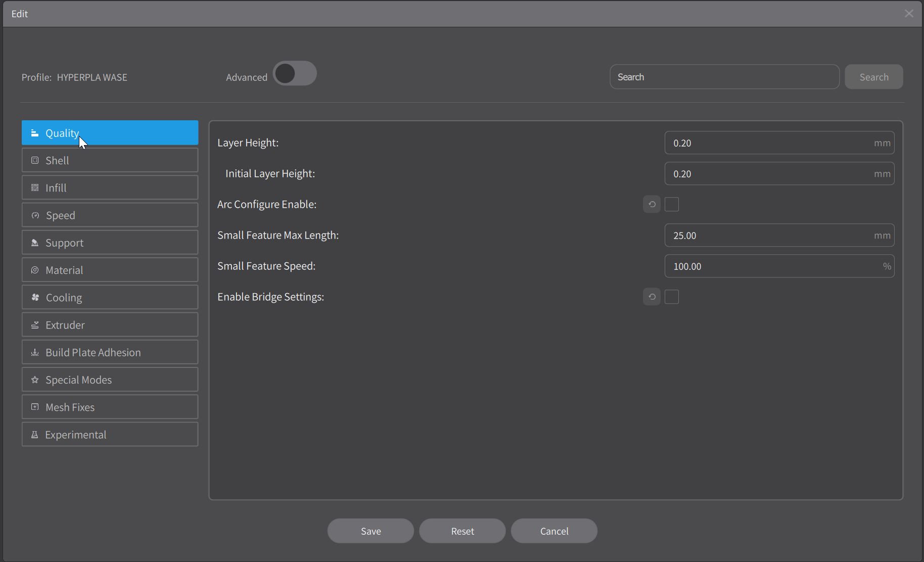Click the Infill grid icon

tap(34, 188)
